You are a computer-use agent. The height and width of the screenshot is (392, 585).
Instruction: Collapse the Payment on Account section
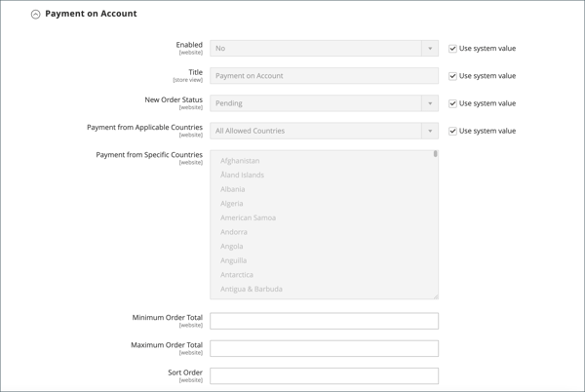pyautogui.click(x=36, y=15)
